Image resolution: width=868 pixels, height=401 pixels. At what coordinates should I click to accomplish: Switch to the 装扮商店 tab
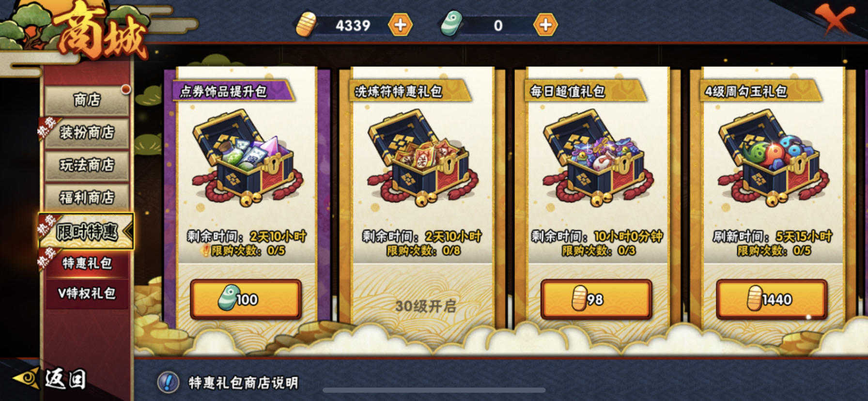tap(87, 133)
